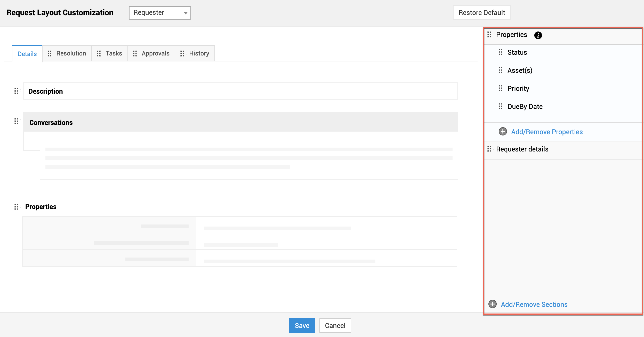The height and width of the screenshot is (337, 644).
Task: Click plus icon for Add/Remove Sections
Action: [x=493, y=304]
